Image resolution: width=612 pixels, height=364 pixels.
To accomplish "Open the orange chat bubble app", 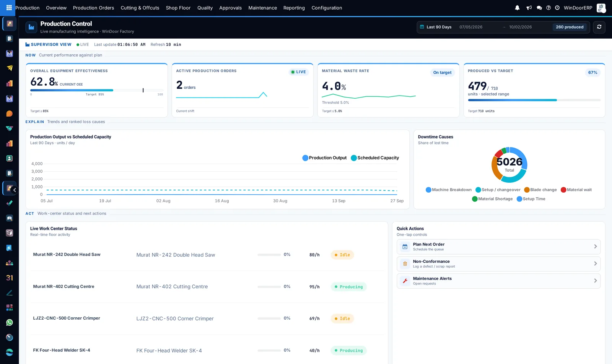I will point(10,114).
